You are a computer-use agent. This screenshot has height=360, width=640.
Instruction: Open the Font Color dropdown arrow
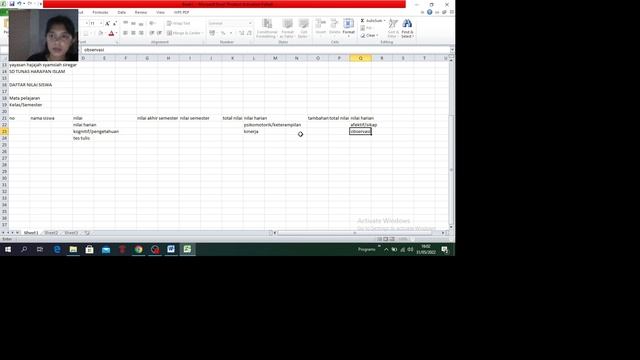[x=116, y=33]
